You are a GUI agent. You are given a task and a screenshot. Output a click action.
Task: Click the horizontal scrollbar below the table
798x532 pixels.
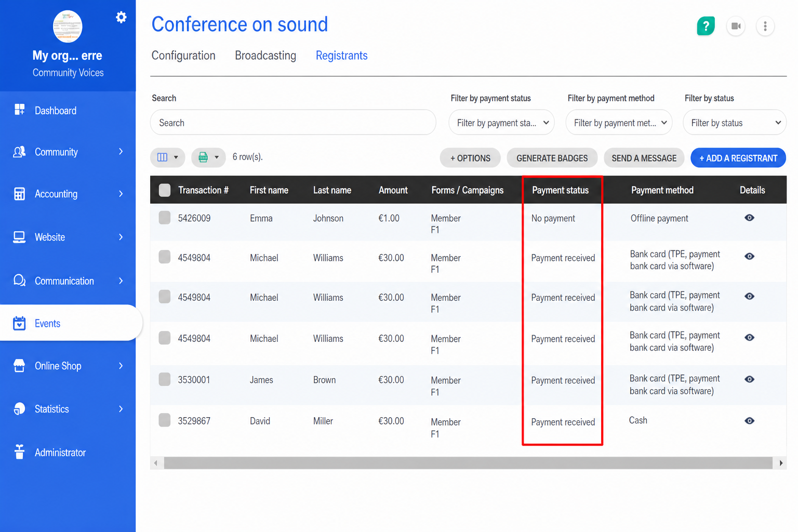point(468,463)
